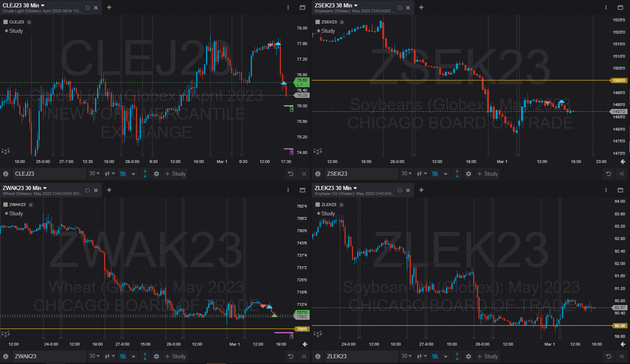Add a new tab beside the ZSEK23 tab

coord(421,7)
